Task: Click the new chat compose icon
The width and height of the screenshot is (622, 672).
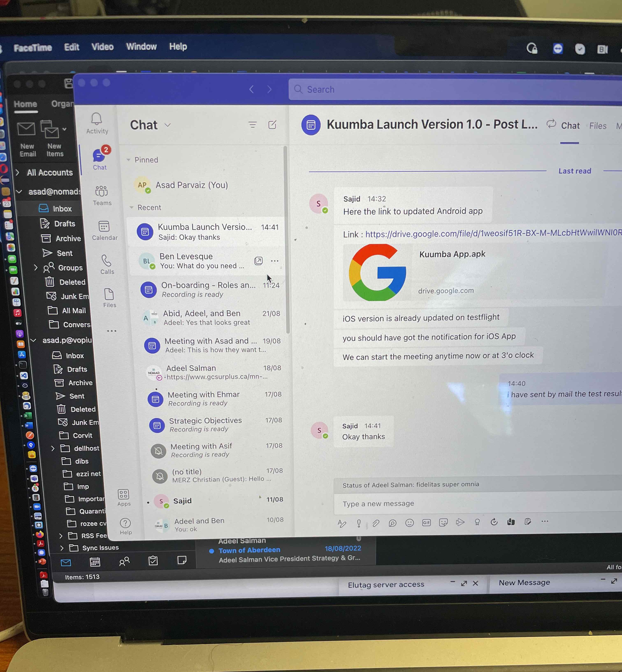Action: point(272,125)
